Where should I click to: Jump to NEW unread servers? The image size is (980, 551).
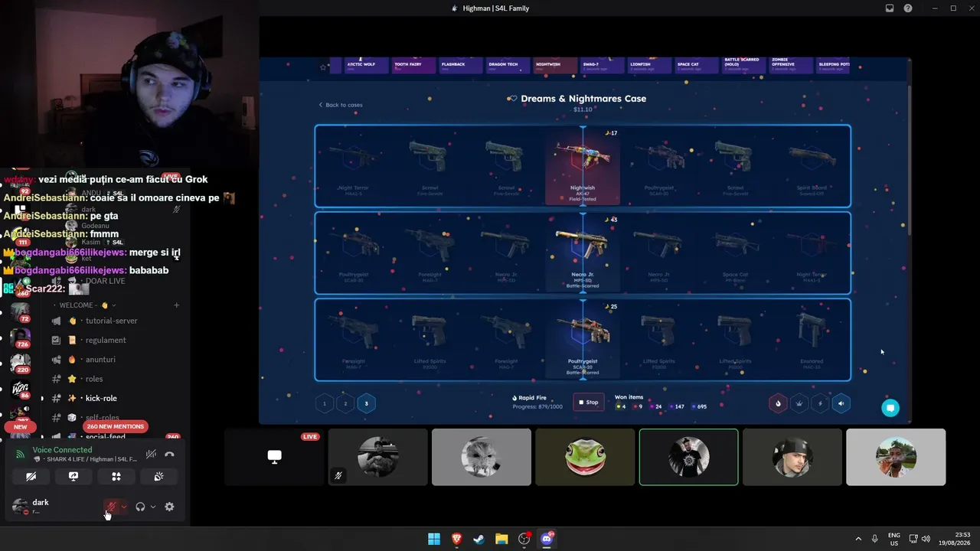pyautogui.click(x=20, y=427)
